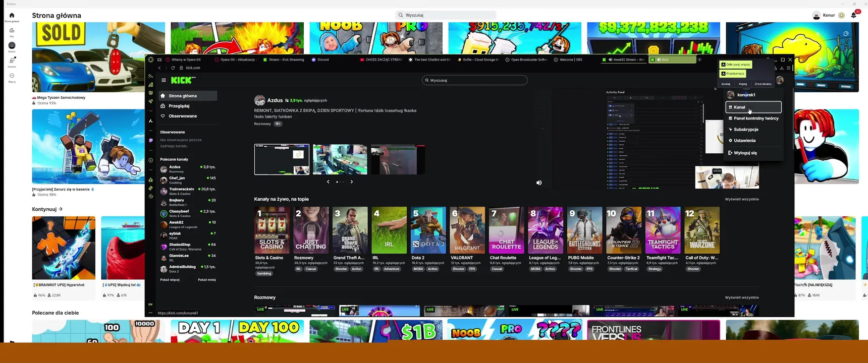Screen dimensions: 868x363
Task: Open Przeglądaj in Kick sidebar
Action: (x=188, y=106)
